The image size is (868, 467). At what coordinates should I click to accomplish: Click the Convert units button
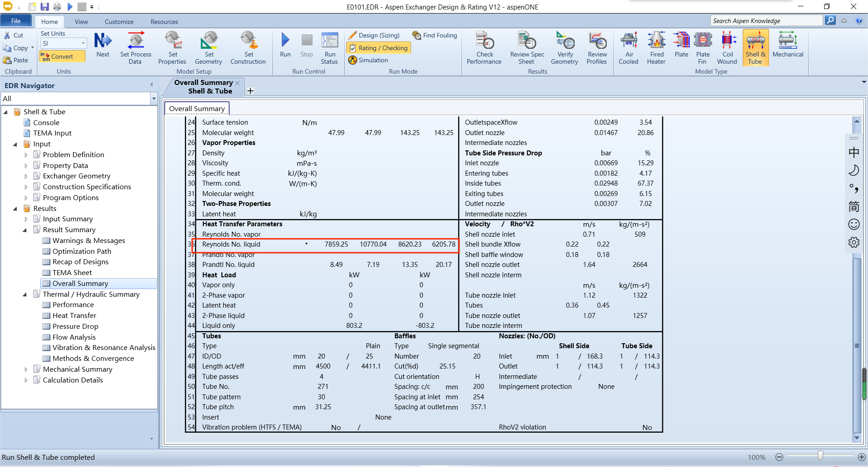pos(62,56)
